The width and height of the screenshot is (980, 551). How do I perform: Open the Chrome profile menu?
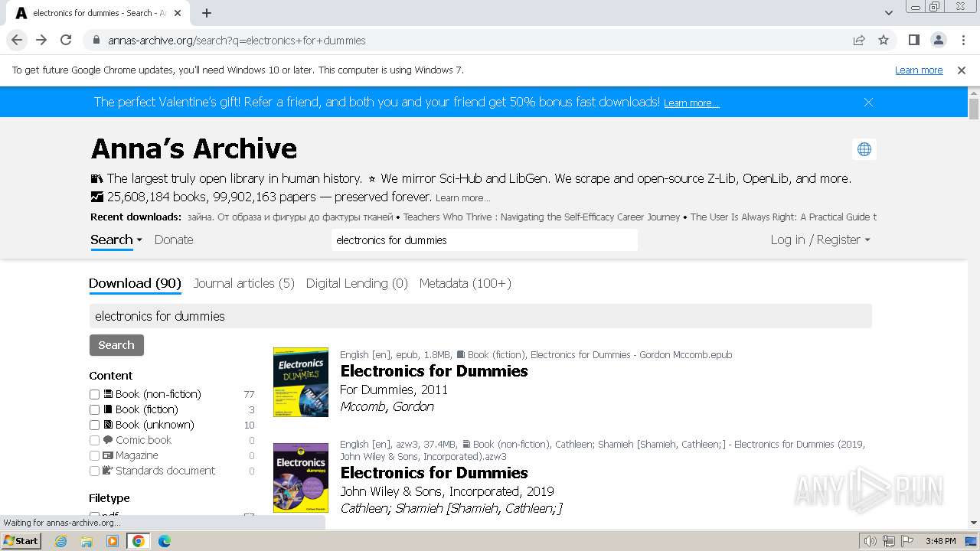click(x=938, y=40)
